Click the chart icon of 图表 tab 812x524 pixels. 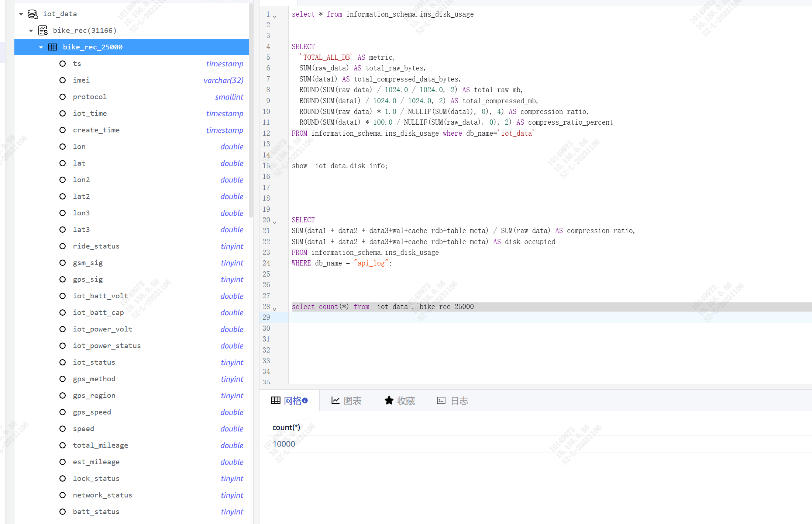(335, 400)
